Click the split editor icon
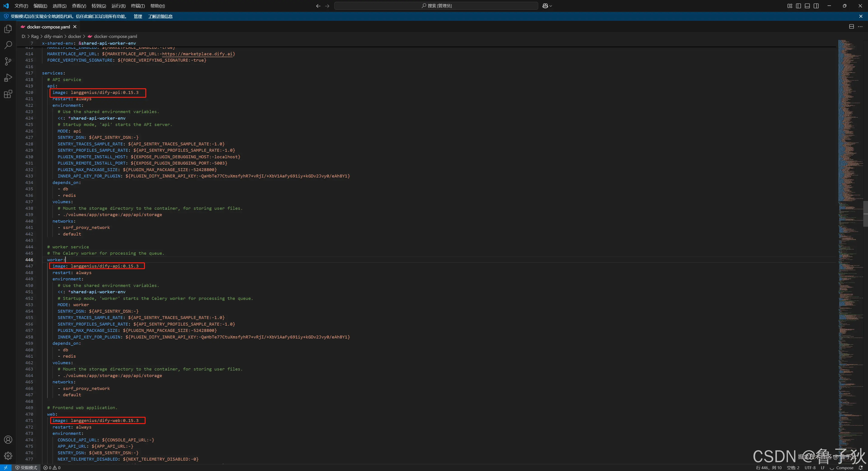Image resolution: width=868 pixels, height=471 pixels. [x=851, y=27]
